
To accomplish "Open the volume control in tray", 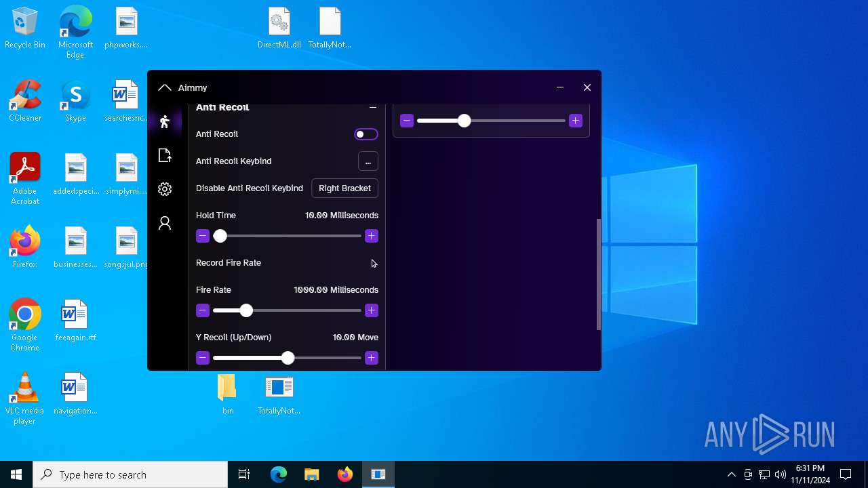I will [x=781, y=474].
